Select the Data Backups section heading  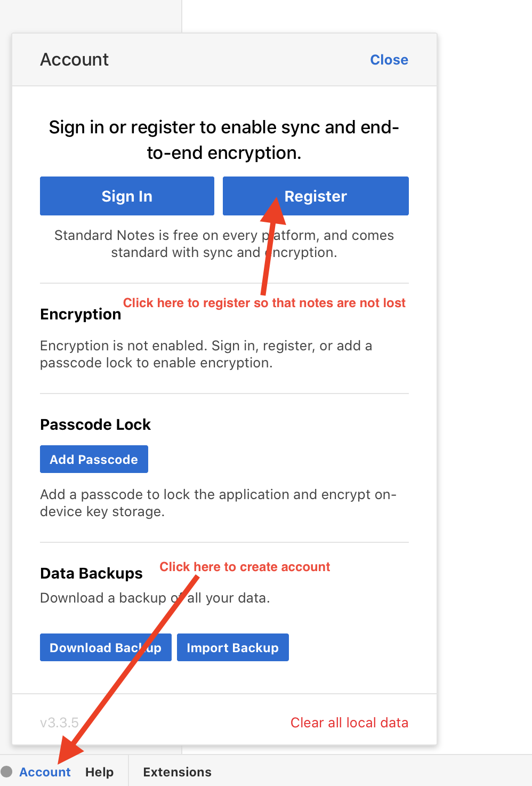point(91,573)
